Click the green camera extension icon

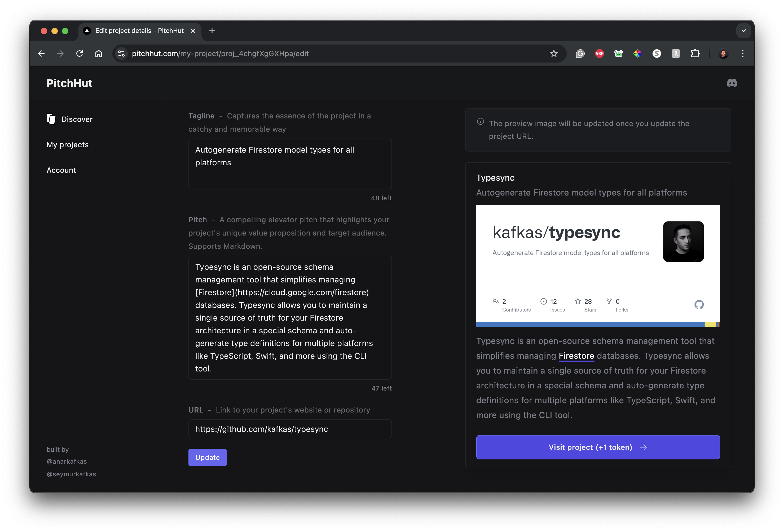(x=618, y=54)
